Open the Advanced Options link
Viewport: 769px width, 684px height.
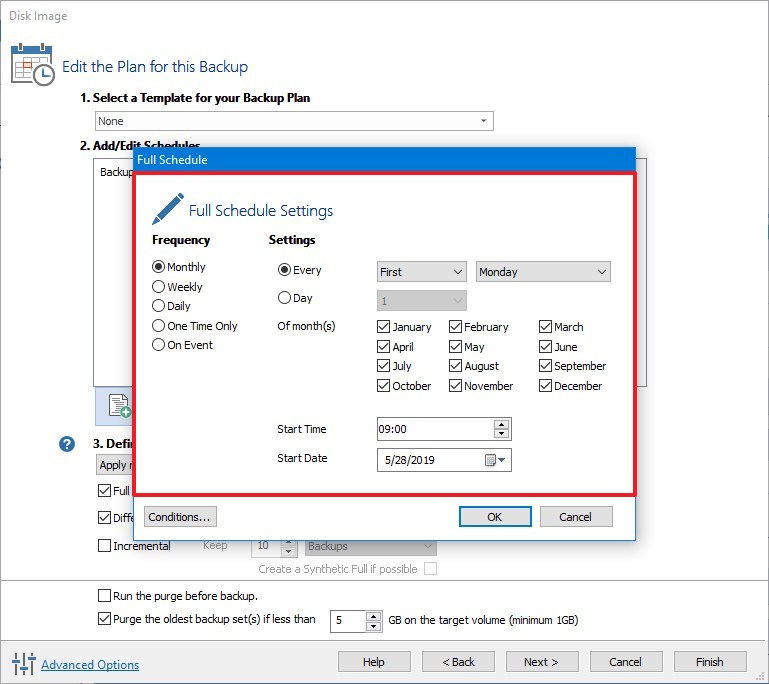pyautogui.click(x=90, y=664)
